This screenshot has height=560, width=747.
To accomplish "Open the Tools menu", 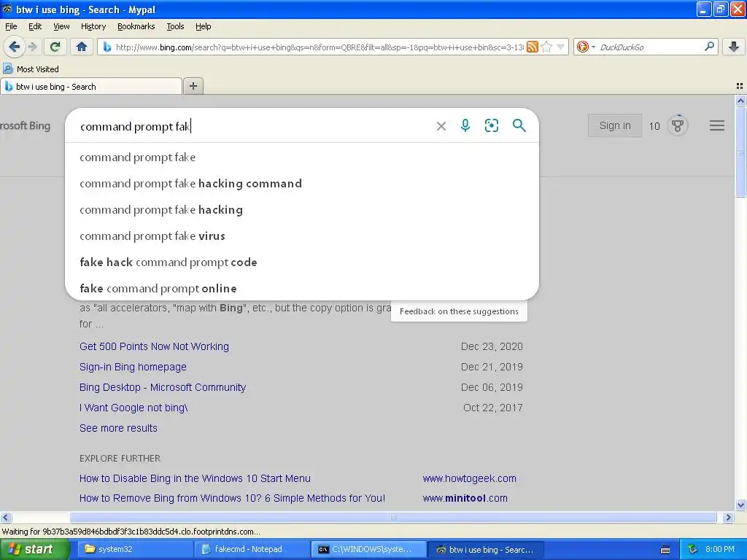I will pos(175,26).
